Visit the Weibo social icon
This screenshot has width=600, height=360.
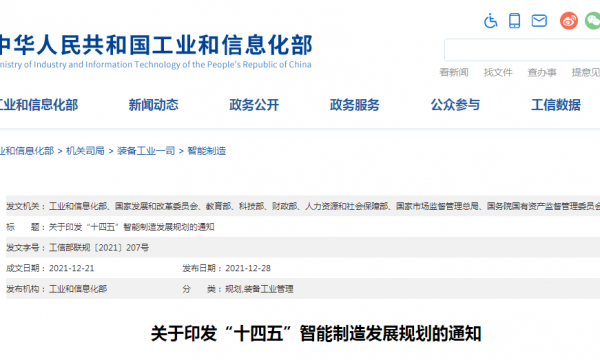click(x=569, y=21)
